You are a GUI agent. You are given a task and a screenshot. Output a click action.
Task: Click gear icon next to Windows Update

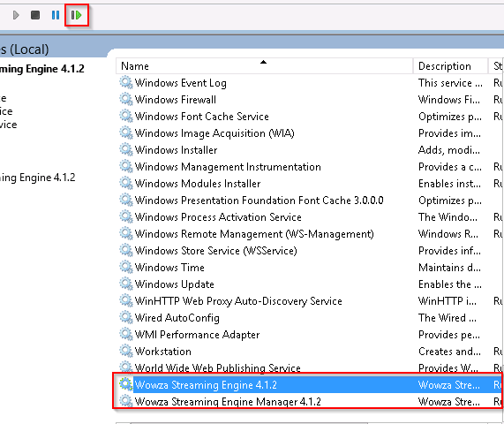[126, 284]
